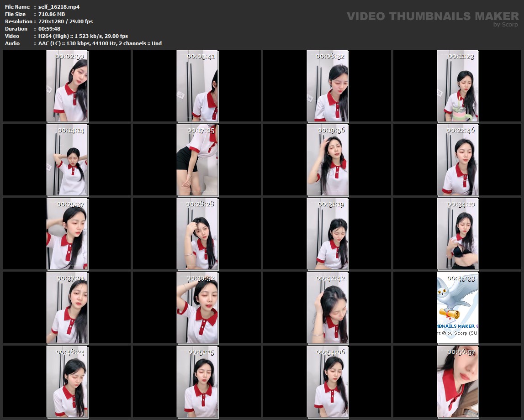This screenshot has height=420, width=524.
Task: Select the thumbnail marked 00:31:19
Action: point(327,234)
